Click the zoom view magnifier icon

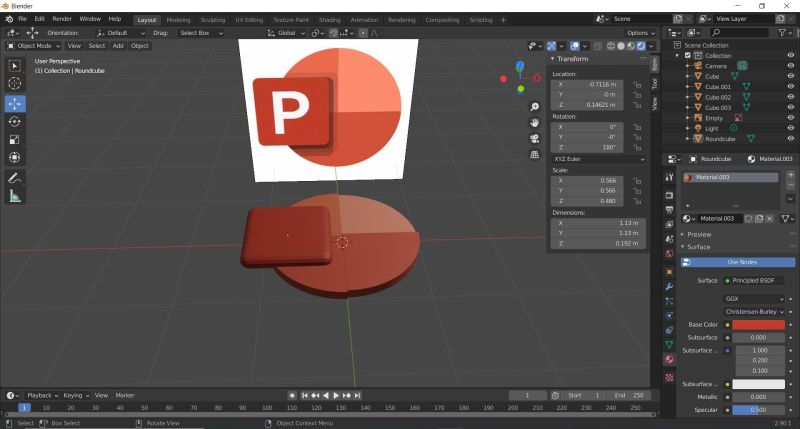click(534, 107)
